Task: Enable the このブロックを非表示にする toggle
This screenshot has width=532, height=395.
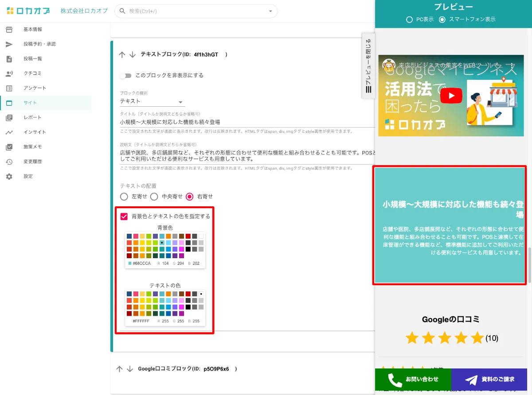Action: coord(126,75)
